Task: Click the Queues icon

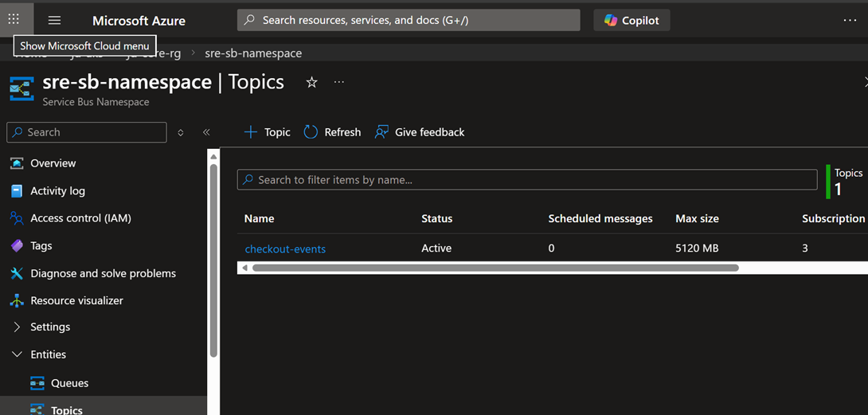Action: tap(37, 383)
